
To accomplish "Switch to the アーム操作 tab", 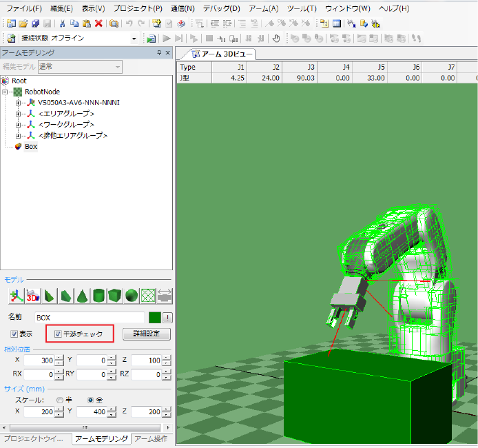I will (x=150, y=439).
